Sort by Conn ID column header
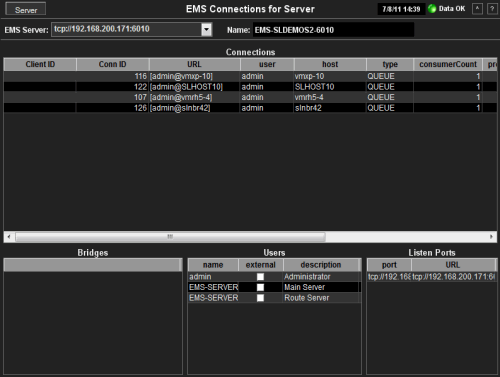This screenshot has height=377, width=500. coord(113,64)
